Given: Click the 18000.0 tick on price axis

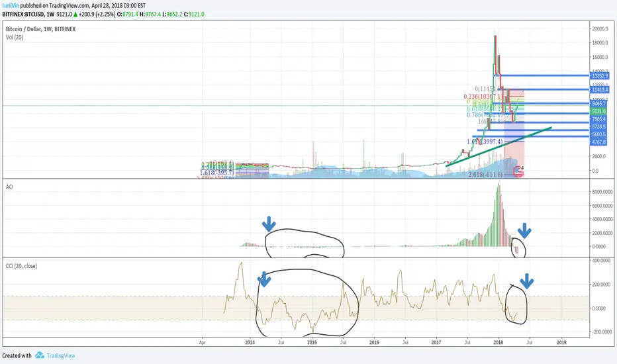Looking at the screenshot, I should click(x=600, y=43).
